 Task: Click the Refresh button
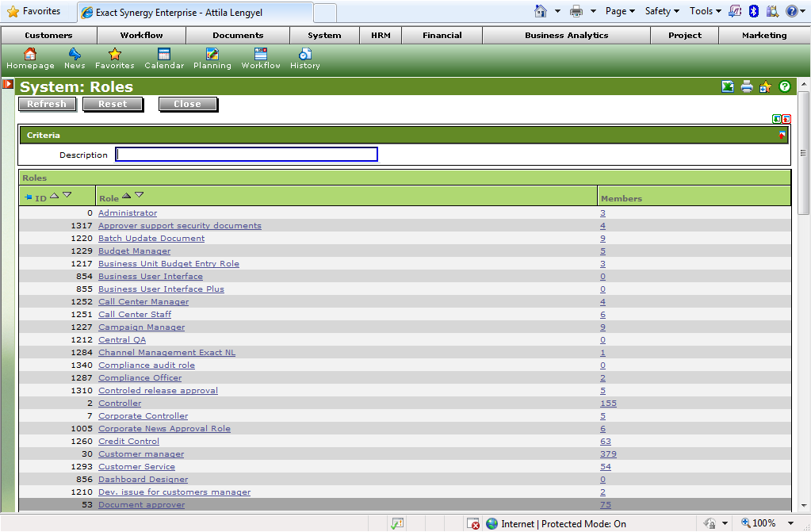(47, 104)
